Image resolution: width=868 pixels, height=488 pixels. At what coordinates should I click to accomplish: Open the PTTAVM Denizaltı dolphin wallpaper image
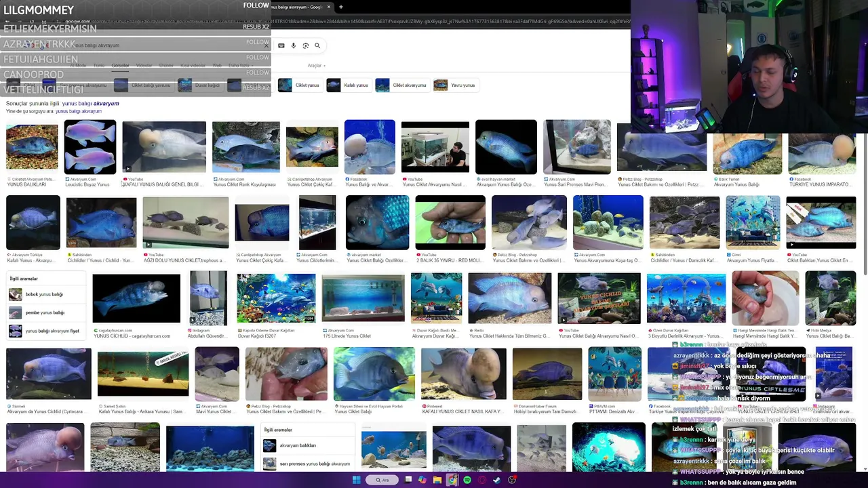pyautogui.click(x=614, y=374)
